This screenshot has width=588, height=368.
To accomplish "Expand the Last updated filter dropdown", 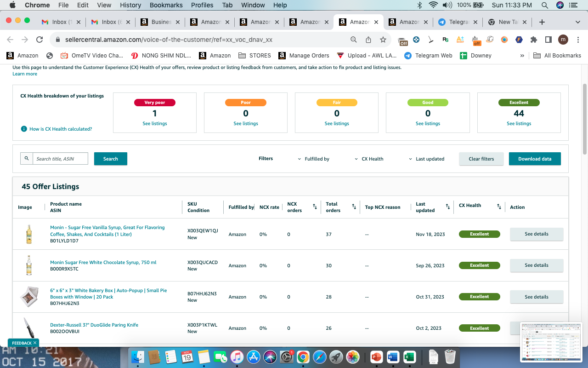I will 427,159.
